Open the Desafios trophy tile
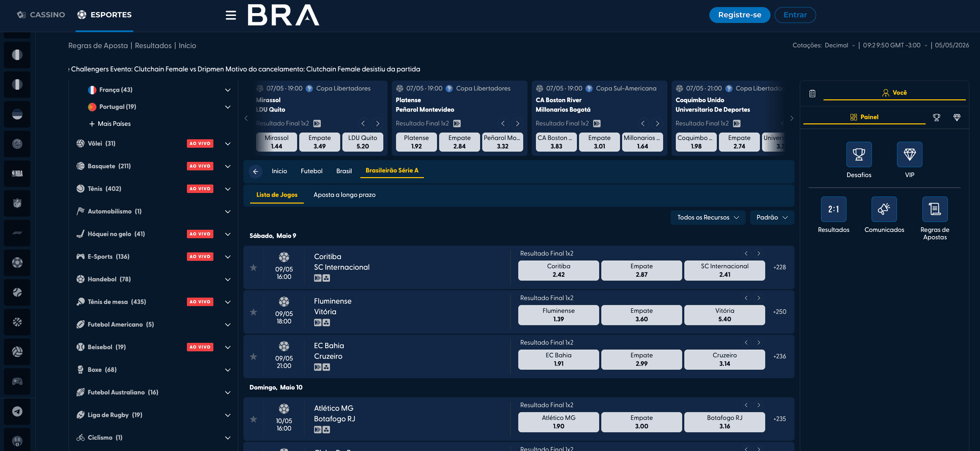 [858, 154]
